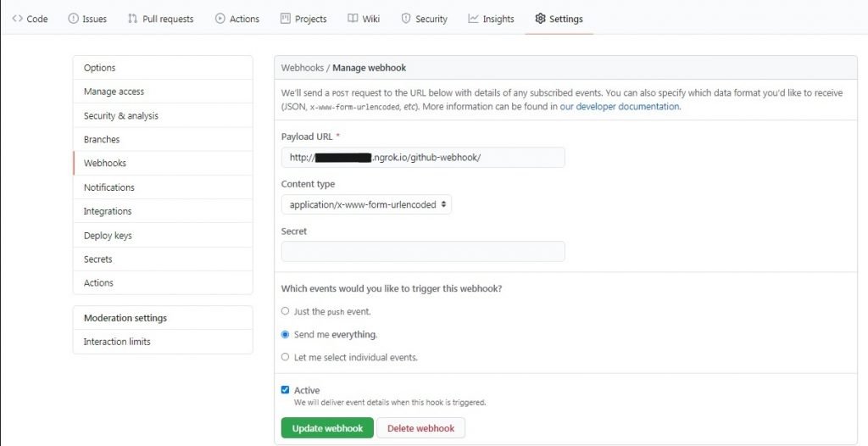Open Manage access settings page
The width and height of the screenshot is (868, 446).
point(114,92)
